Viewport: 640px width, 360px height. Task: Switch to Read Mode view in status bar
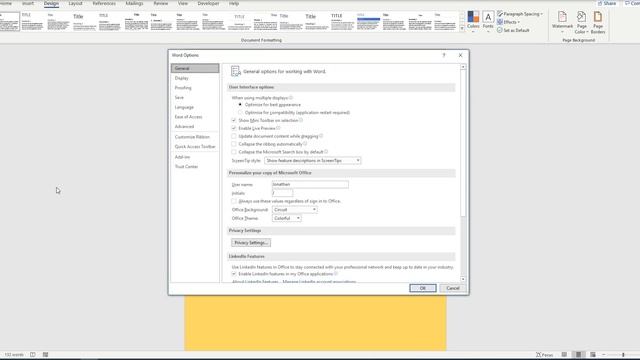[564, 355]
